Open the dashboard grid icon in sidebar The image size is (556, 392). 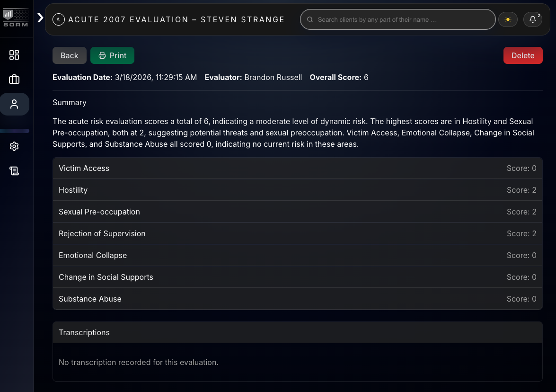click(14, 55)
